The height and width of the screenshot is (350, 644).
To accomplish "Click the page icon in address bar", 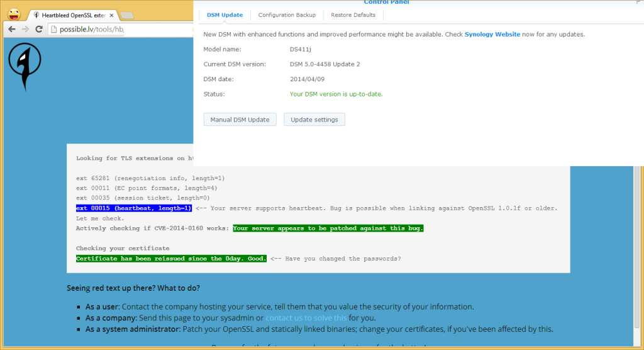I will tap(53, 29).
